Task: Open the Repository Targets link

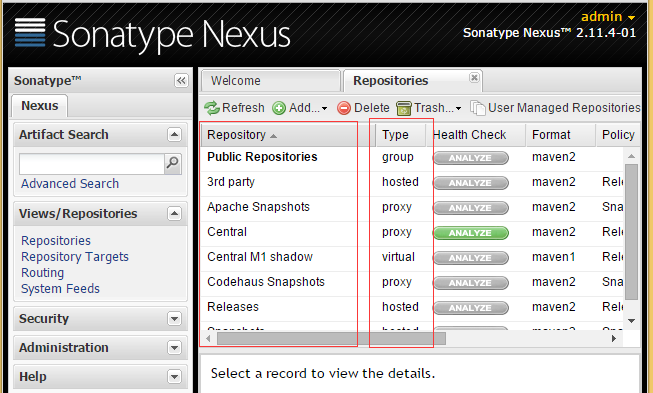Action: pos(75,257)
